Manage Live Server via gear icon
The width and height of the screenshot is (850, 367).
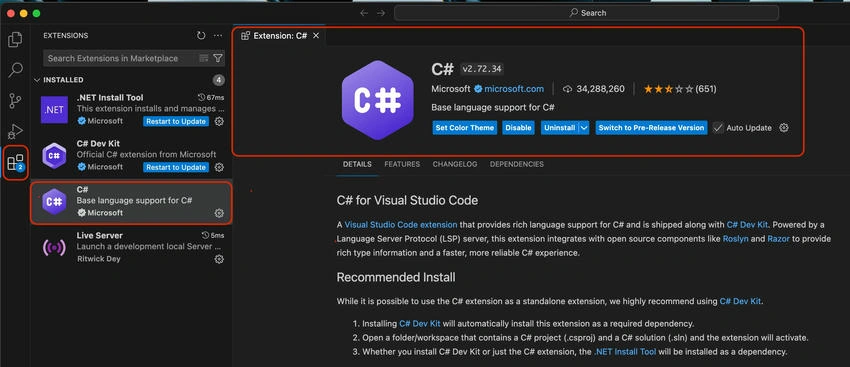click(219, 259)
